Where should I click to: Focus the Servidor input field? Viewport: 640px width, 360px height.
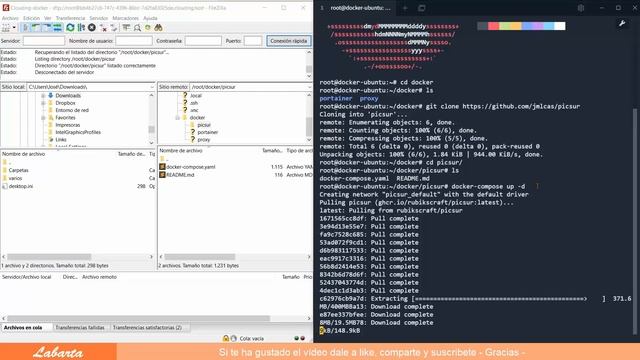[x=44, y=41]
